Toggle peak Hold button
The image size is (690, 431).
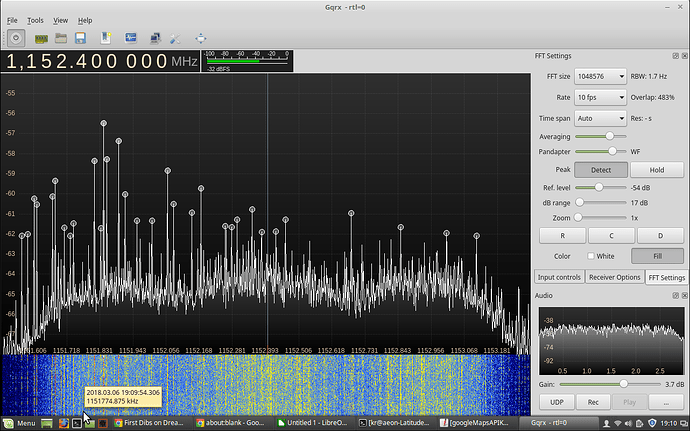click(657, 170)
